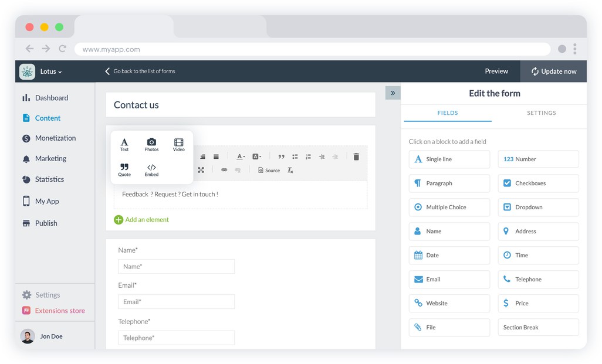Toggle Source view in editor toolbar

click(x=269, y=170)
